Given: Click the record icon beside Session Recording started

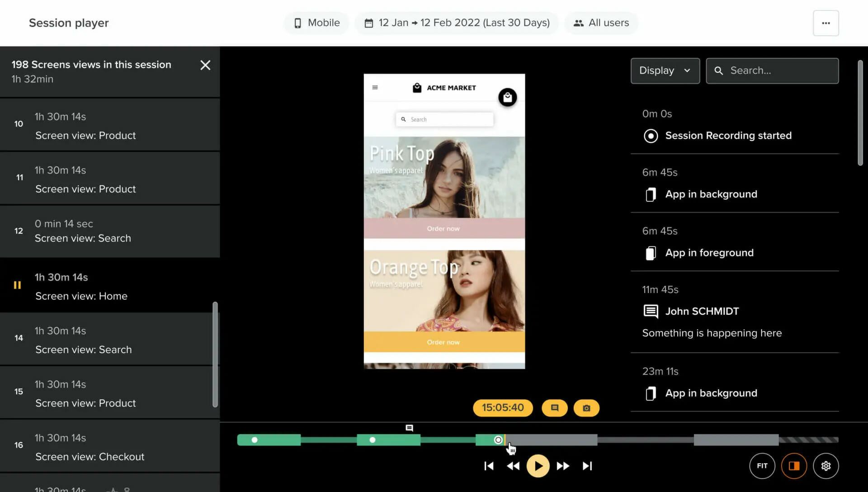Looking at the screenshot, I should pyautogui.click(x=651, y=136).
